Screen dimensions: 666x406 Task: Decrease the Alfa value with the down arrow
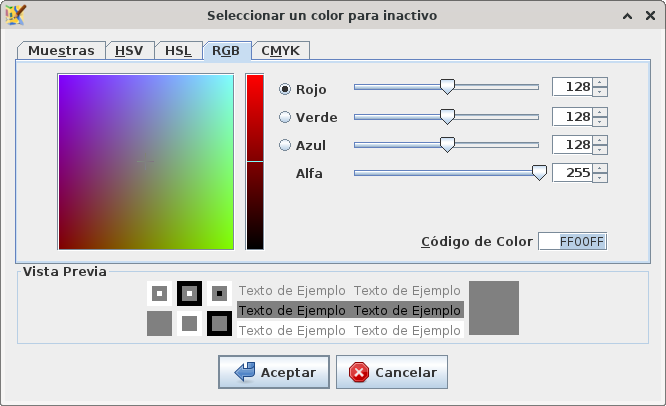(x=600, y=178)
